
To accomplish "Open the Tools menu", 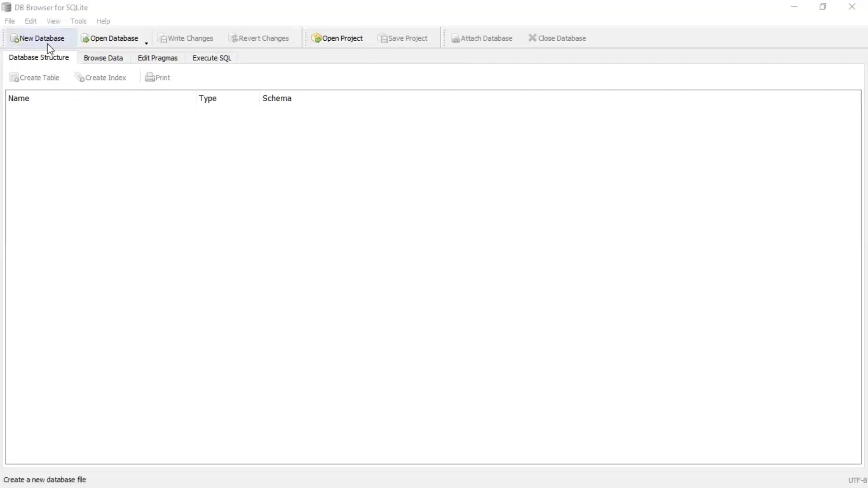I will tap(79, 21).
